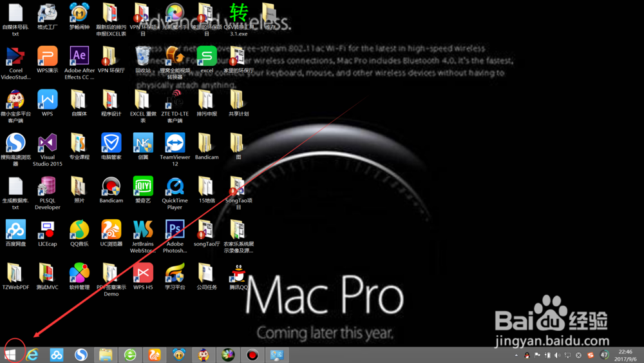Select the Bandicam application shortcut
The image size is (644, 363).
tap(111, 190)
